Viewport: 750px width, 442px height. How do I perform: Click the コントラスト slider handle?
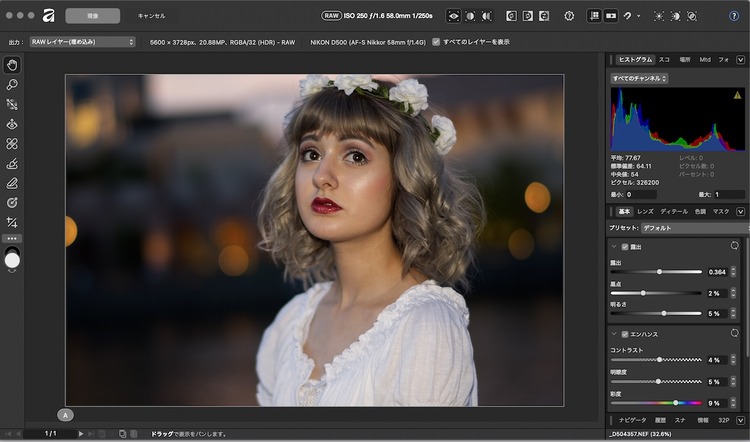pyautogui.click(x=660, y=358)
